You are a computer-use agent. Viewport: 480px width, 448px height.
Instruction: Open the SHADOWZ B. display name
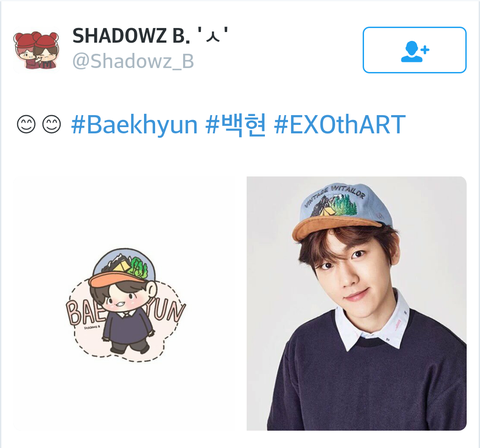pos(151,36)
